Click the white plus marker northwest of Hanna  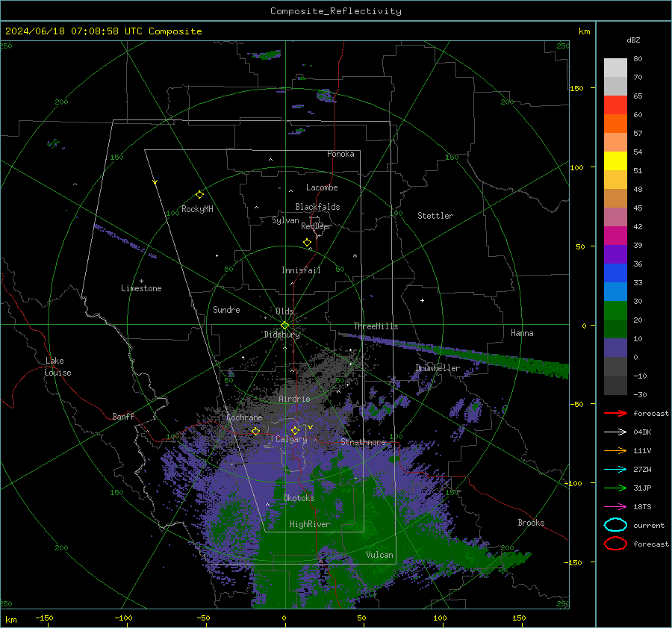pos(422,300)
